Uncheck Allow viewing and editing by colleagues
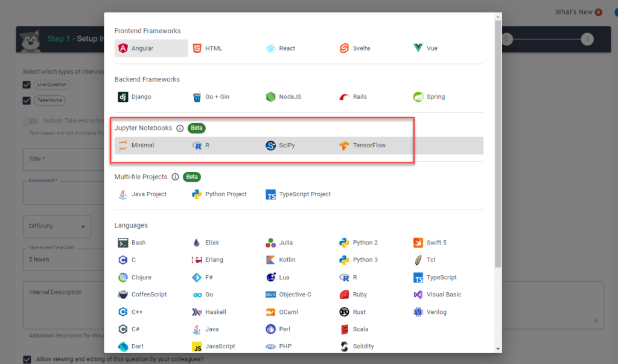 [27, 359]
